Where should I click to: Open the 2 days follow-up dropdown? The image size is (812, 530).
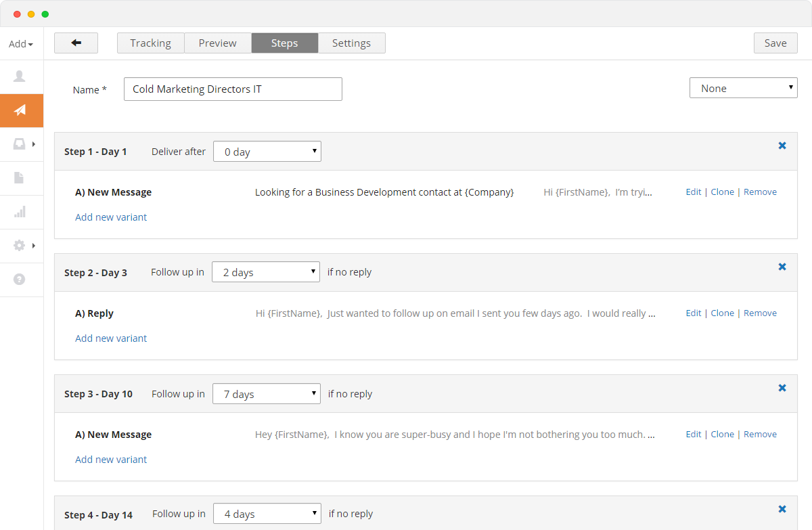click(x=266, y=272)
